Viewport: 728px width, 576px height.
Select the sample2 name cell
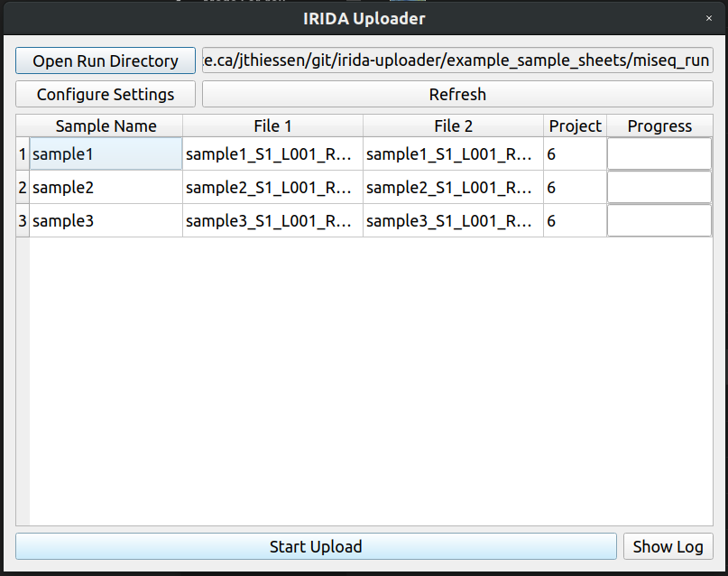(106, 187)
